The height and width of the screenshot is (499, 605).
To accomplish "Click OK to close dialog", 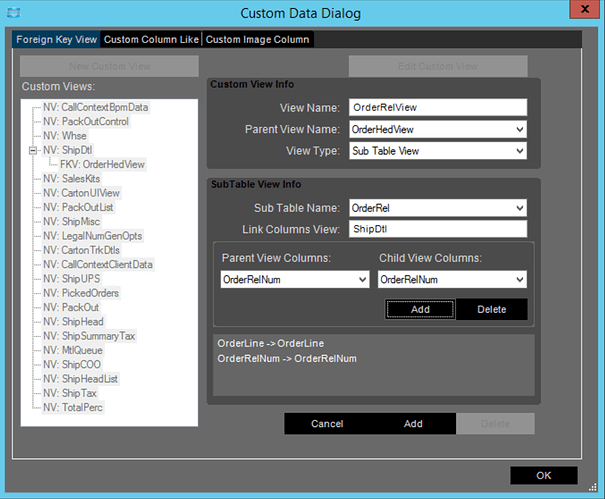I will coord(544,475).
